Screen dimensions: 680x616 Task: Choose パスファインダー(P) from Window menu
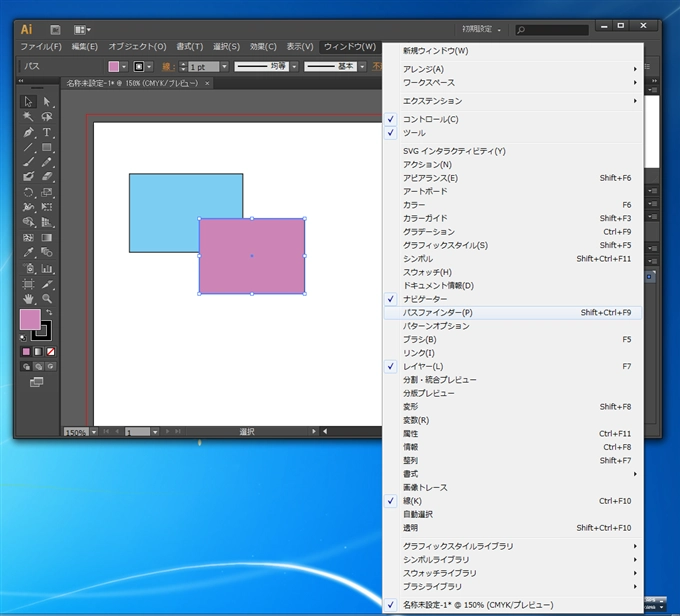coord(513,312)
